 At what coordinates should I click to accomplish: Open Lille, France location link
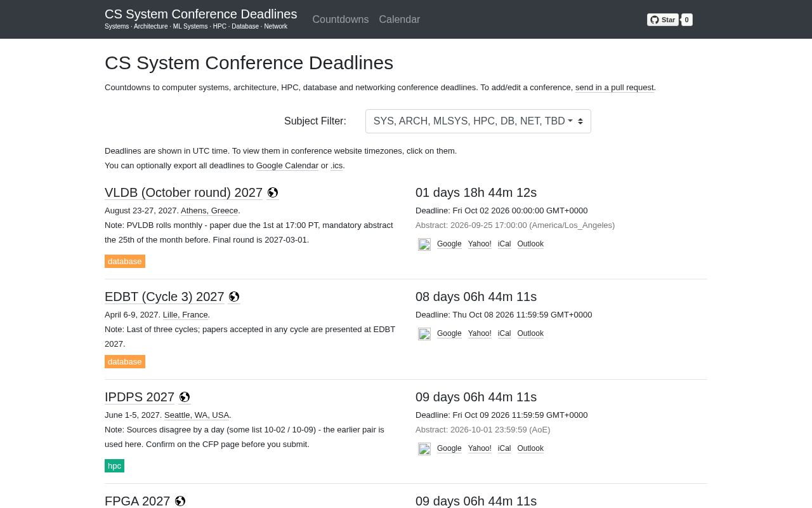tap(185, 315)
